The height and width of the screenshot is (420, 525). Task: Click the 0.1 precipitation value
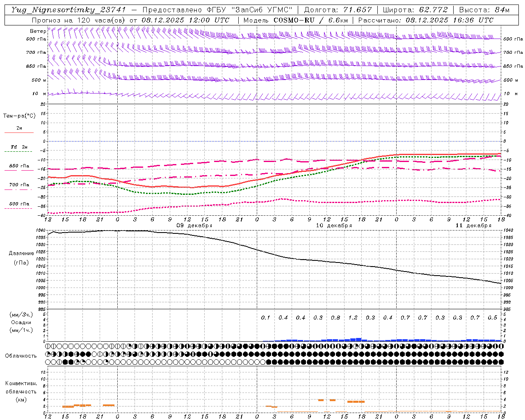(265, 317)
